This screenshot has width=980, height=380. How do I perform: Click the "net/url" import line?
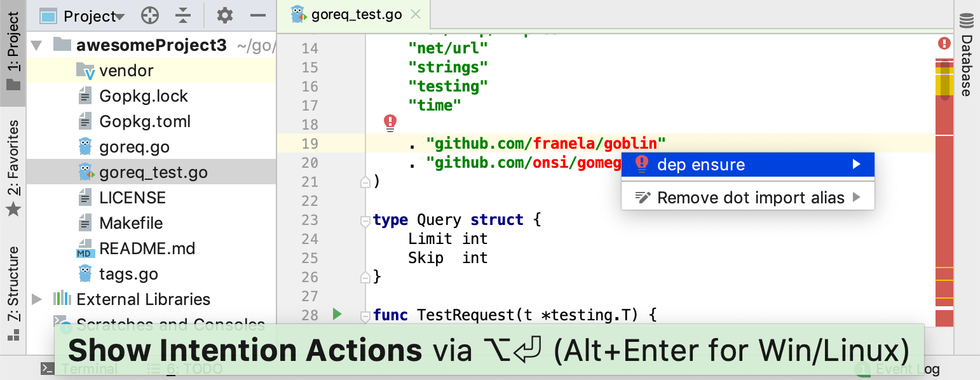tap(448, 48)
